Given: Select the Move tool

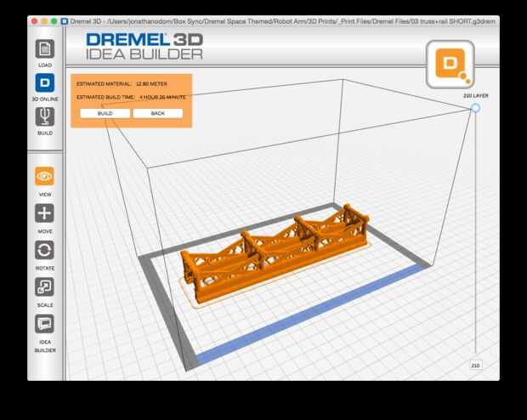Looking at the screenshot, I should [x=44, y=213].
